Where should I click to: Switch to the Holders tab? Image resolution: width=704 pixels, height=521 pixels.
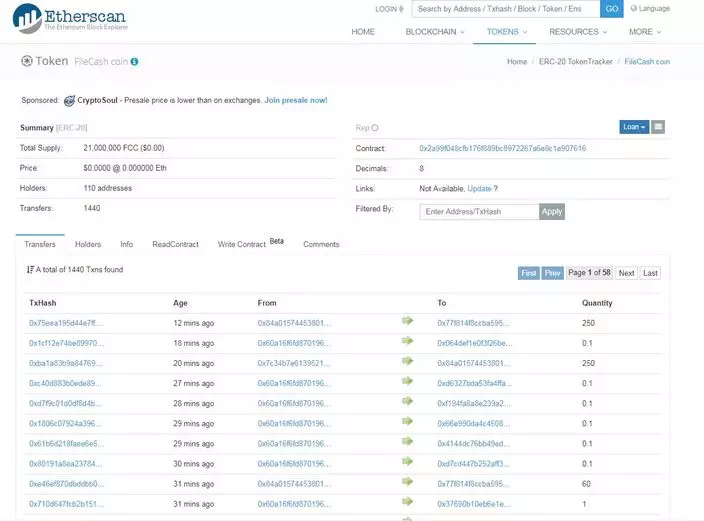[88, 244]
